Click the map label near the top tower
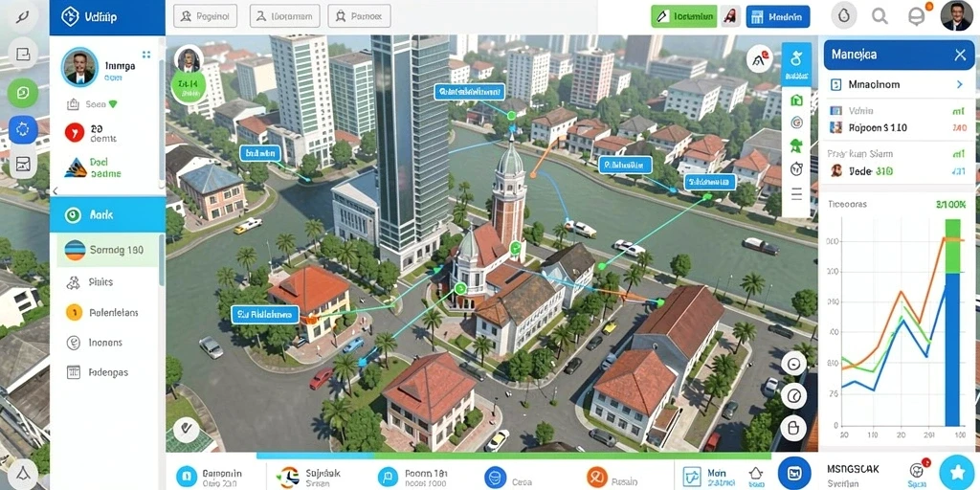This screenshot has width=980, height=490. pyautogui.click(x=469, y=92)
